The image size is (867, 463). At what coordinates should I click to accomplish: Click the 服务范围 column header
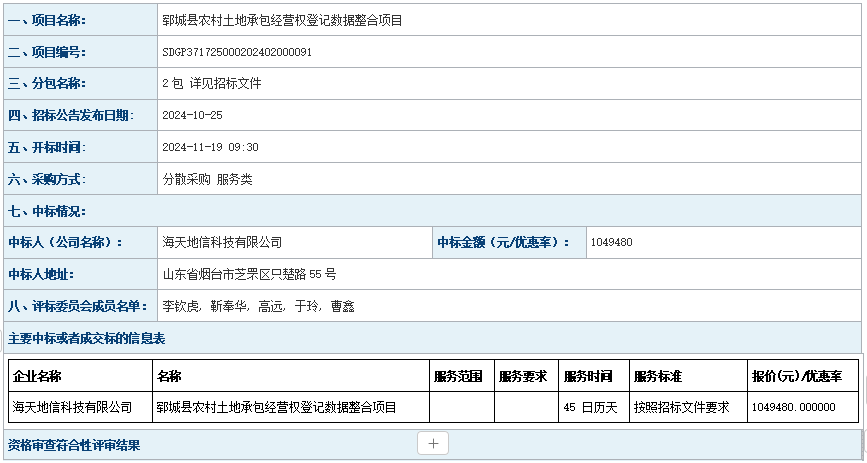458,377
